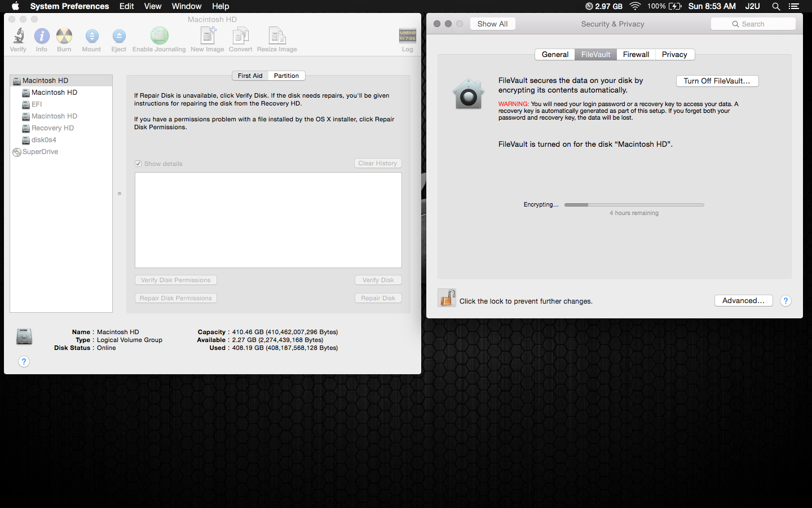Open the Edit menu
Viewport: 812px width, 508px height.
(126, 6)
